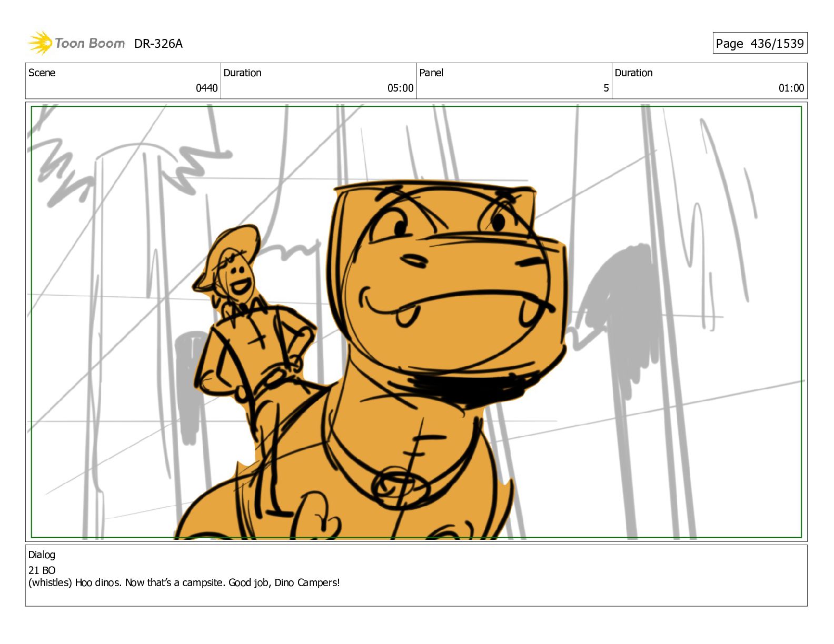
Task: Click the Toon Boom logo
Action: [x=76, y=43]
